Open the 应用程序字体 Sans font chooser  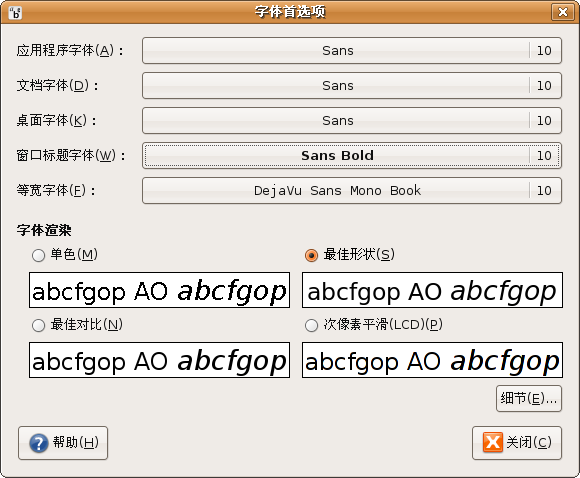352,50
